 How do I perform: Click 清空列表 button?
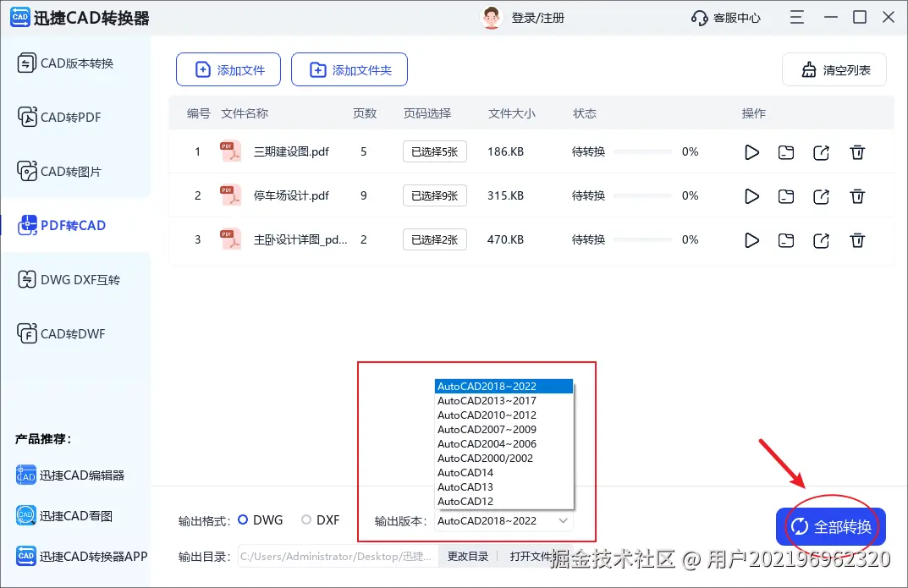[x=834, y=70]
